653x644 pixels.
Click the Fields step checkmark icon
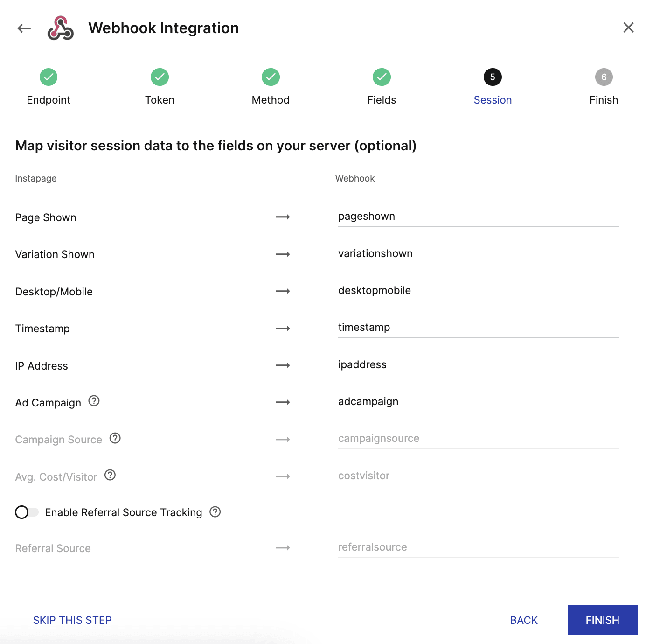coord(382,77)
